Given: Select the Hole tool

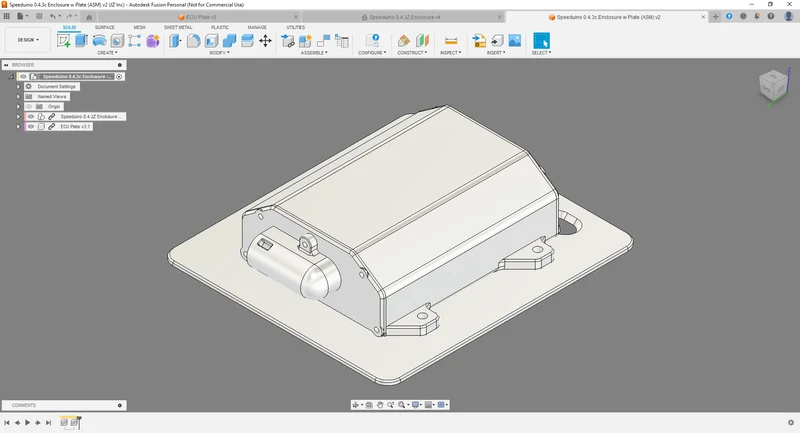Looking at the screenshot, I should tap(117, 41).
